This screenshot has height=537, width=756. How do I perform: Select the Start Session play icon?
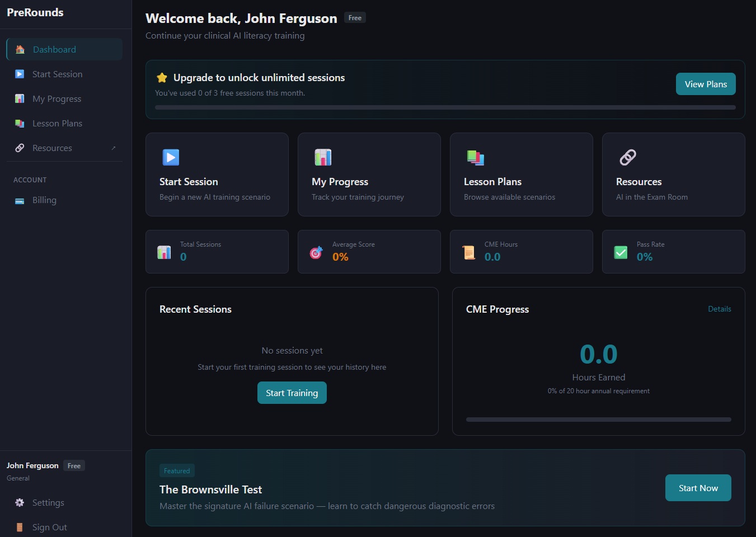19,74
